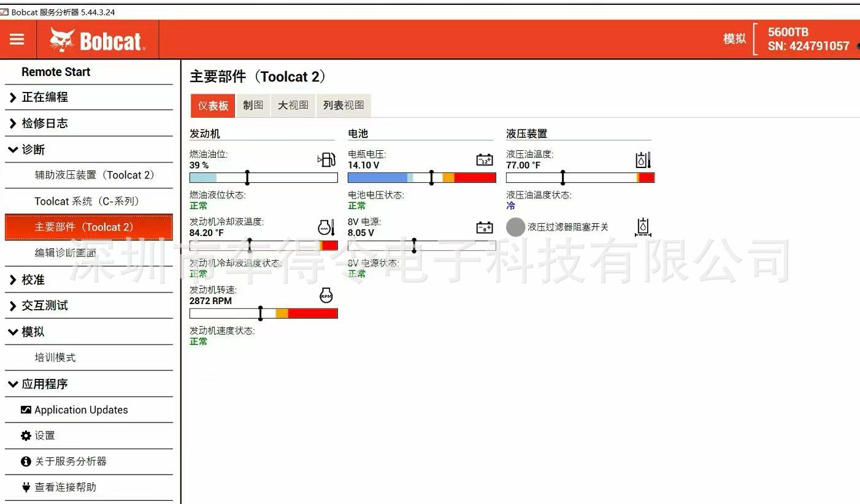
Task: Select the 仪表板 tab
Action: [x=213, y=105]
